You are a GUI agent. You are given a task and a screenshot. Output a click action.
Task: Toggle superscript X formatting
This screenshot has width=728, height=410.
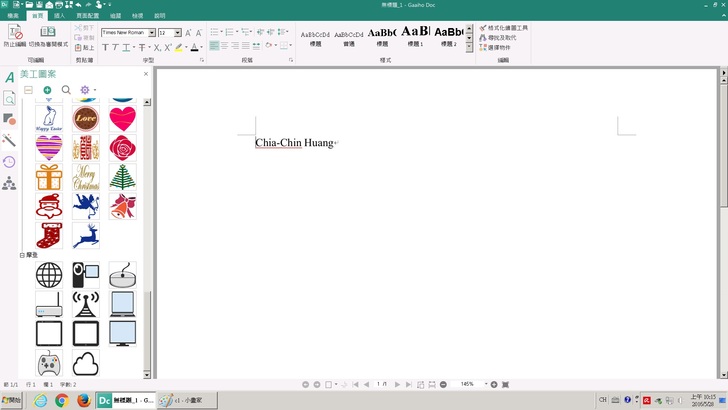pos(168,47)
